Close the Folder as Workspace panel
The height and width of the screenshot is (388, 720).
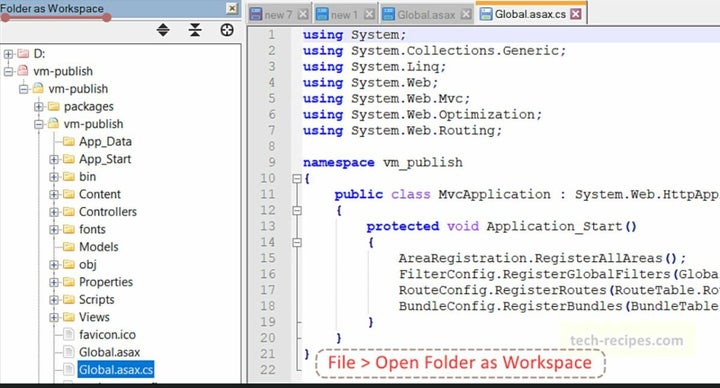point(232,8)
